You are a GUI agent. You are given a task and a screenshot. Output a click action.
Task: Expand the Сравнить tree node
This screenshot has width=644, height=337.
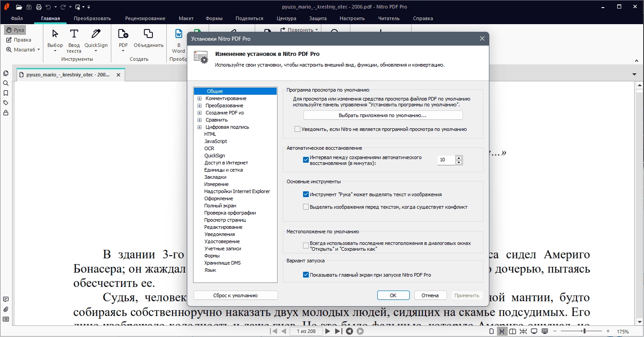199,120
